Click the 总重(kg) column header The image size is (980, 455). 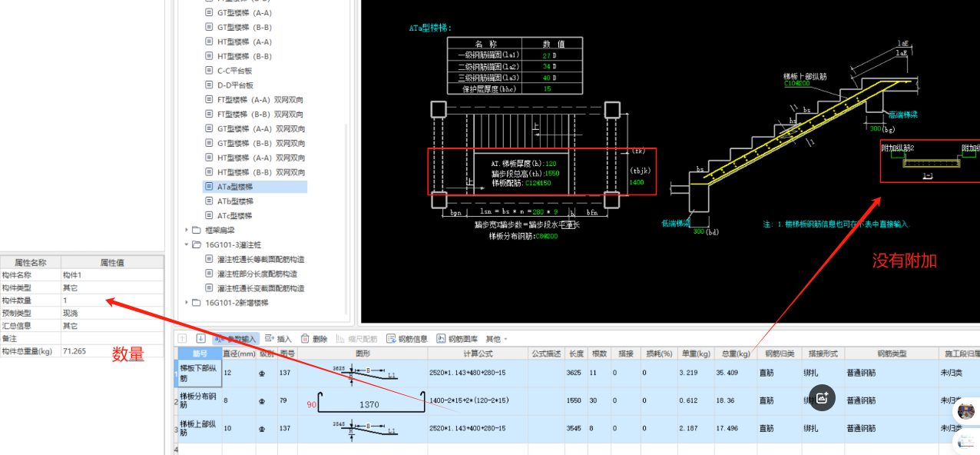pos(735,354)
